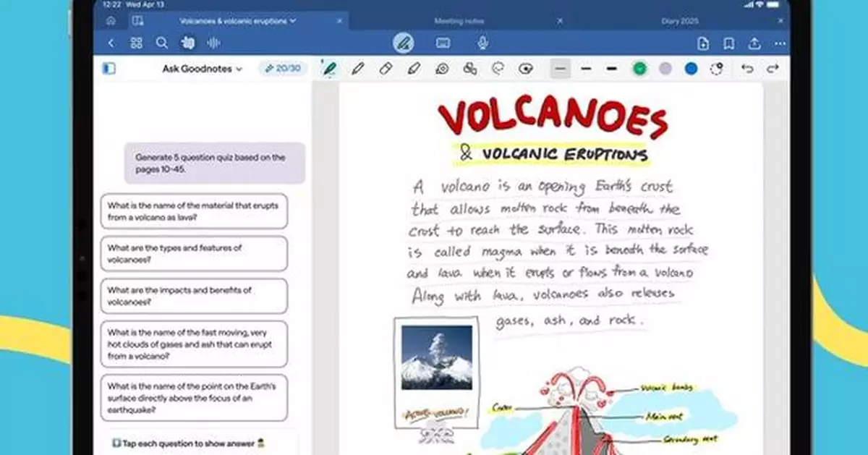
Task: Open the share/export icon
Action: coord(754,43)
